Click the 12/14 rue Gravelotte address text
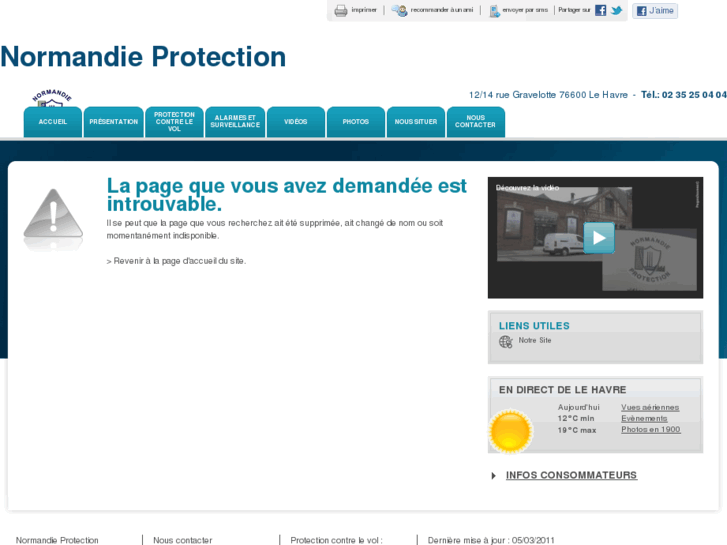727x545 pixels. 548,95
